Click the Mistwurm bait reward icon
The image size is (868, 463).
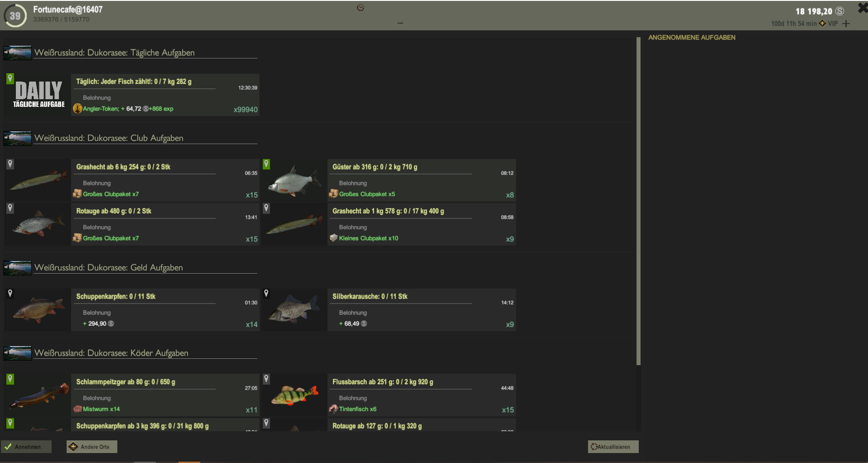pyautogui.click(x=77, y=409)
